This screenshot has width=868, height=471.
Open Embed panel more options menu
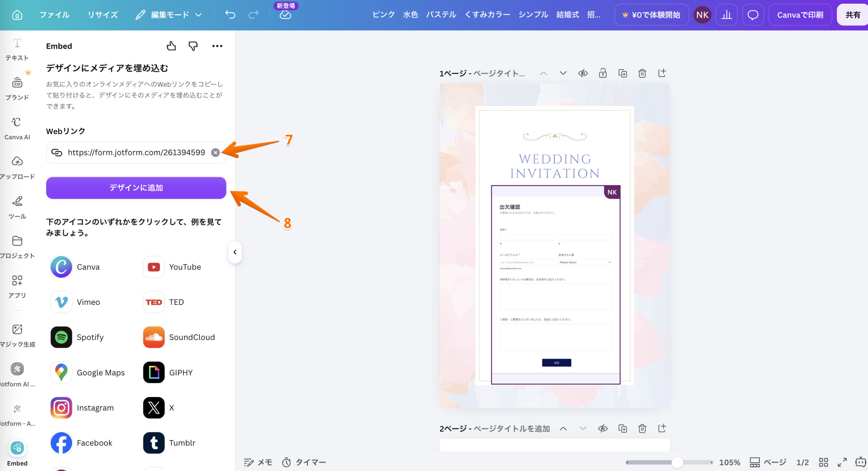coord(217,46)
